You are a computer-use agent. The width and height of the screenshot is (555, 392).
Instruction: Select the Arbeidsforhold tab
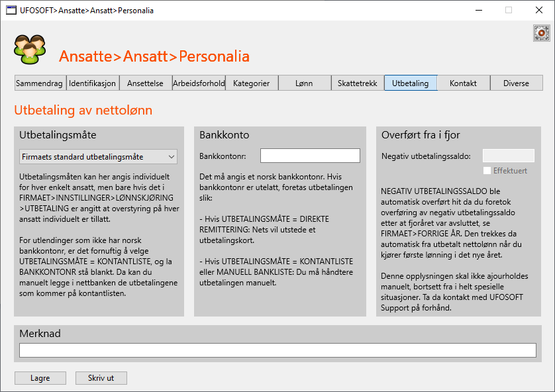pos(199,83)
